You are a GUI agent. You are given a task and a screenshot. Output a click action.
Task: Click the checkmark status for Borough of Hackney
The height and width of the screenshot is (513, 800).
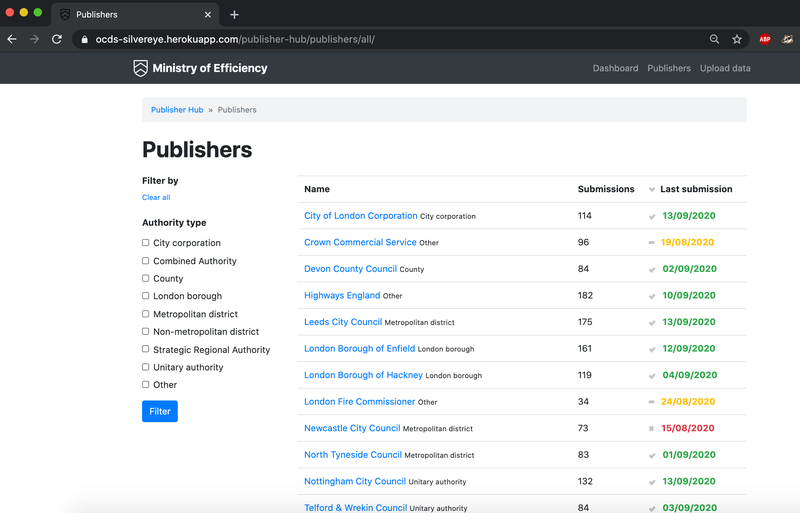coord(652,376)
